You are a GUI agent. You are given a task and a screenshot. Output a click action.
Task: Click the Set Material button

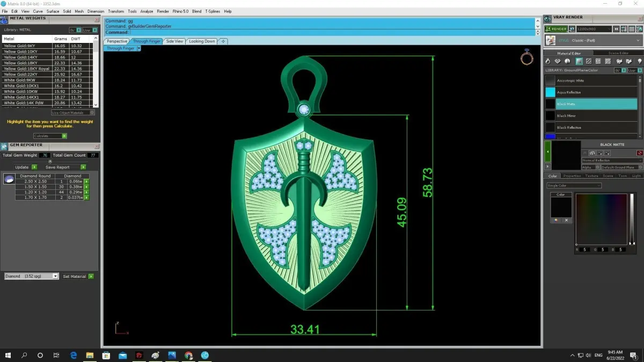(x=78, y=276)
